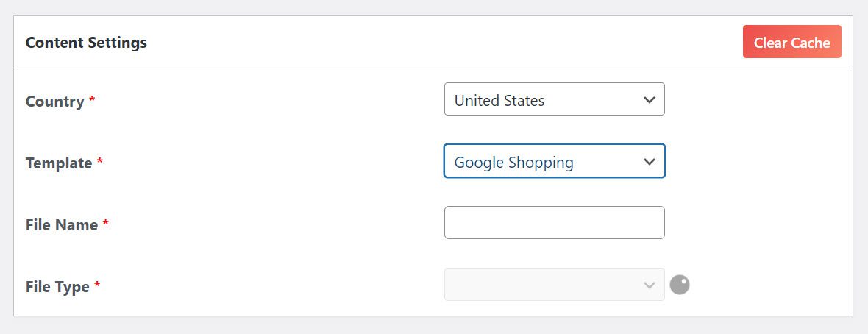This screenshot has width=868, height=334.
Task: Click the chevron arrow in the Country select
Action: 650,100
